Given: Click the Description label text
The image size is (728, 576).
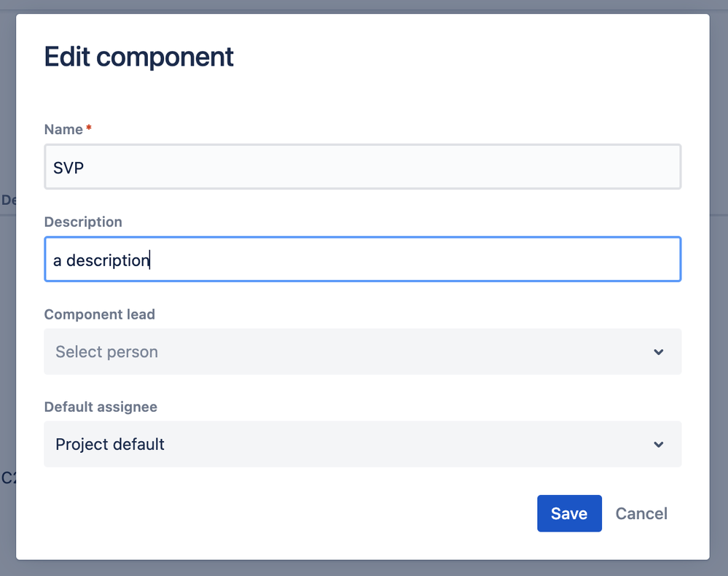Looking at the screenshot, I should pos(83,222).
